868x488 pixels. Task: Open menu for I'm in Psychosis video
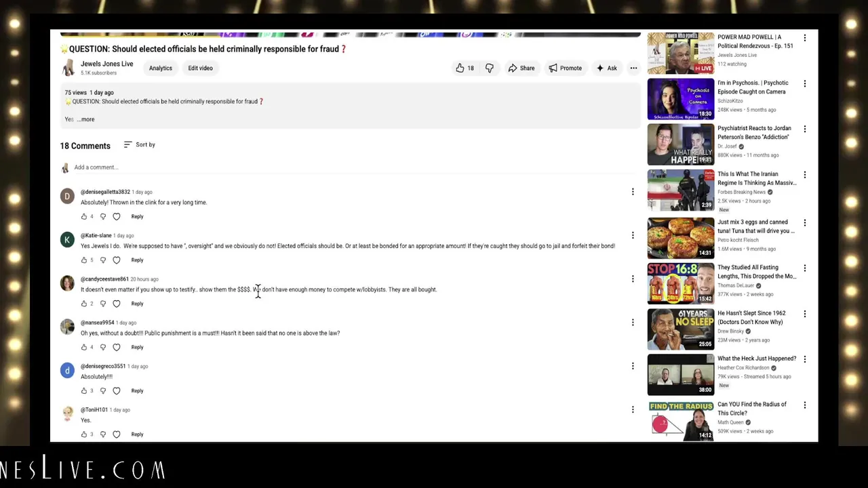(805, 83)
